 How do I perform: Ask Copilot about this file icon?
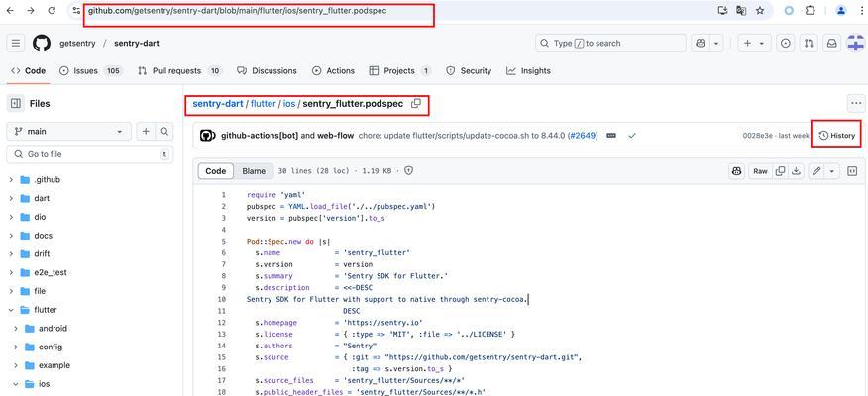[736, 171]
